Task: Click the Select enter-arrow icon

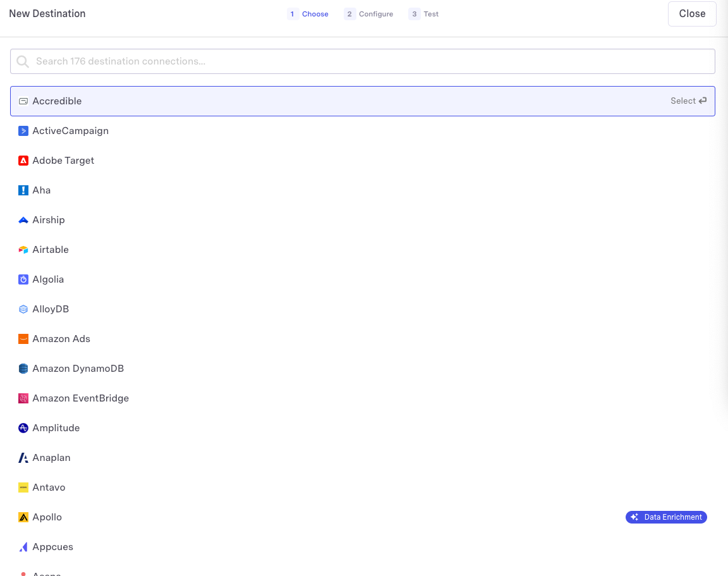Action: click(x=703, y=101)
